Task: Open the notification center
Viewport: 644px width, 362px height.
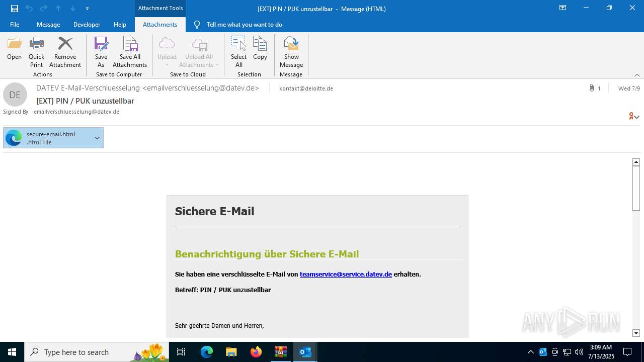Action: pos(627,352)
